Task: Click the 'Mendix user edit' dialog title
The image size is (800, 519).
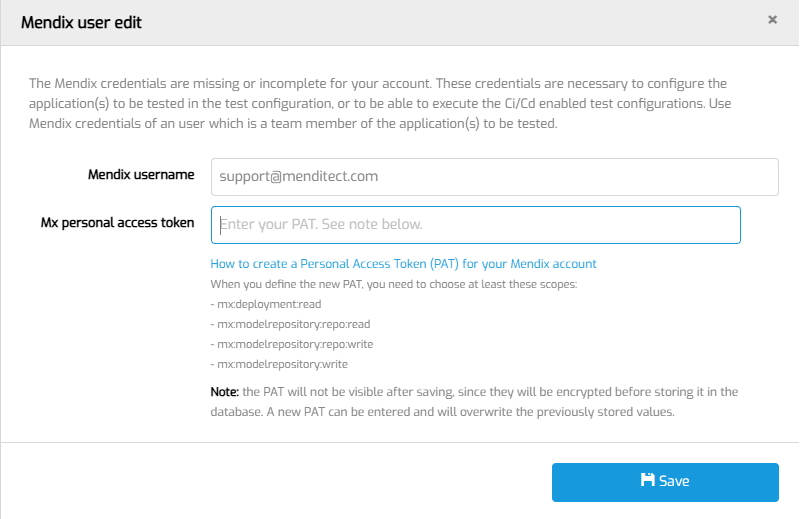Action: coord(81,22)
